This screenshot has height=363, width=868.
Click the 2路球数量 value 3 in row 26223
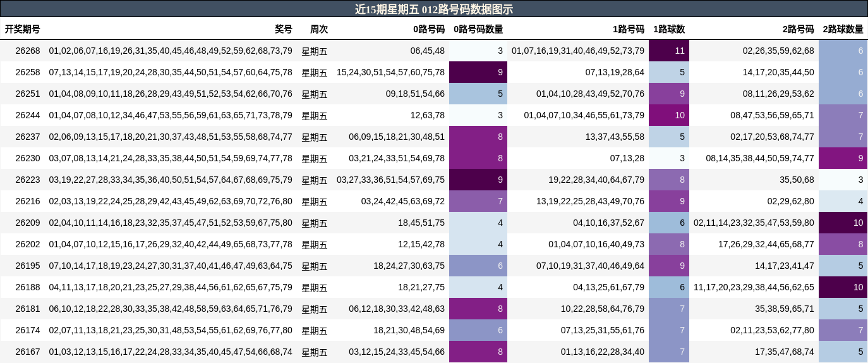tap(843, 180)
